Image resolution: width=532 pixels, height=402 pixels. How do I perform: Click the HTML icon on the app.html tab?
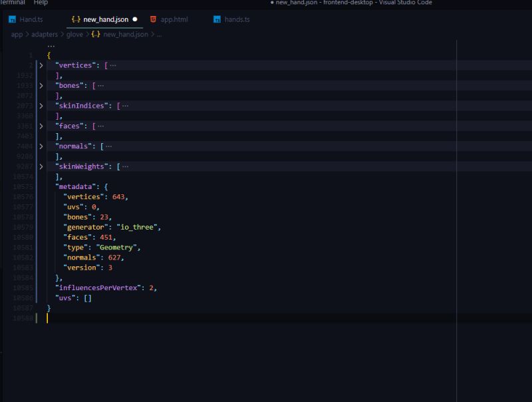point(154,20)
